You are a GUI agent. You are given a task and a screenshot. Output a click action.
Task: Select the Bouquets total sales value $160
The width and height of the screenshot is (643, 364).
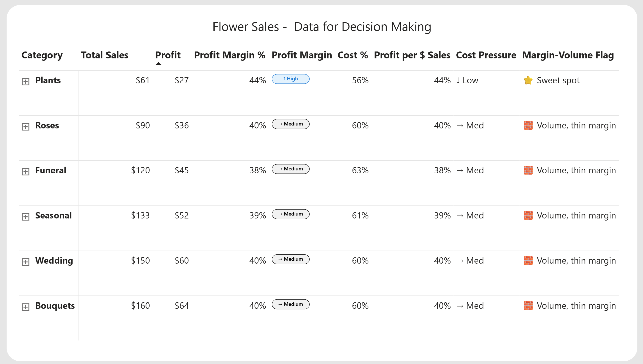click(140, 306)
